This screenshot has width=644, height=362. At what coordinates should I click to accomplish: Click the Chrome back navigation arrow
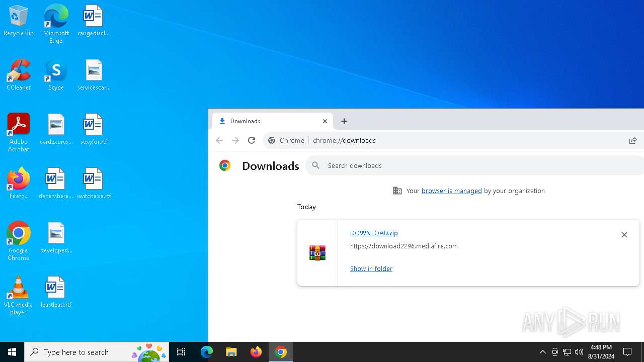(219, 140)
